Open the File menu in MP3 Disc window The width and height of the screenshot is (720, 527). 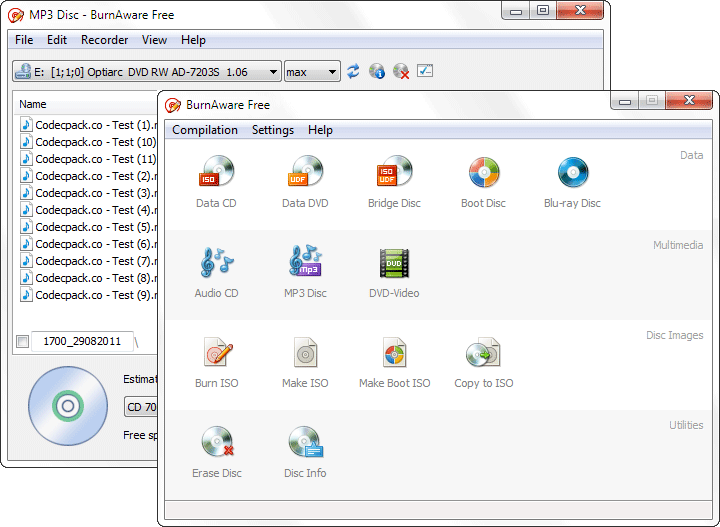click(24, 40)
